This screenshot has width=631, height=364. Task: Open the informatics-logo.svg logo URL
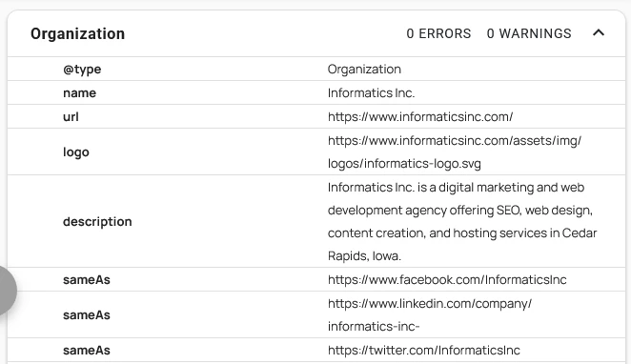[455, 152]
